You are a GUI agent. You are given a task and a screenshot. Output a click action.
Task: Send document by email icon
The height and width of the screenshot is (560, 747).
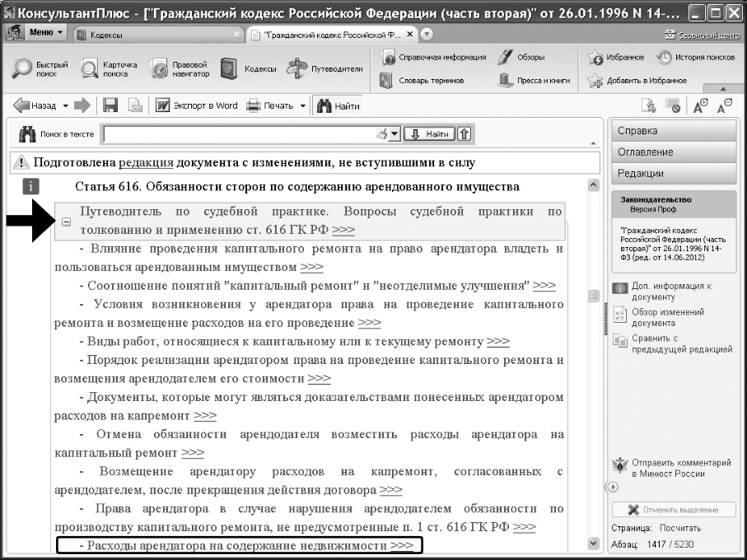[x=136, y=105]
